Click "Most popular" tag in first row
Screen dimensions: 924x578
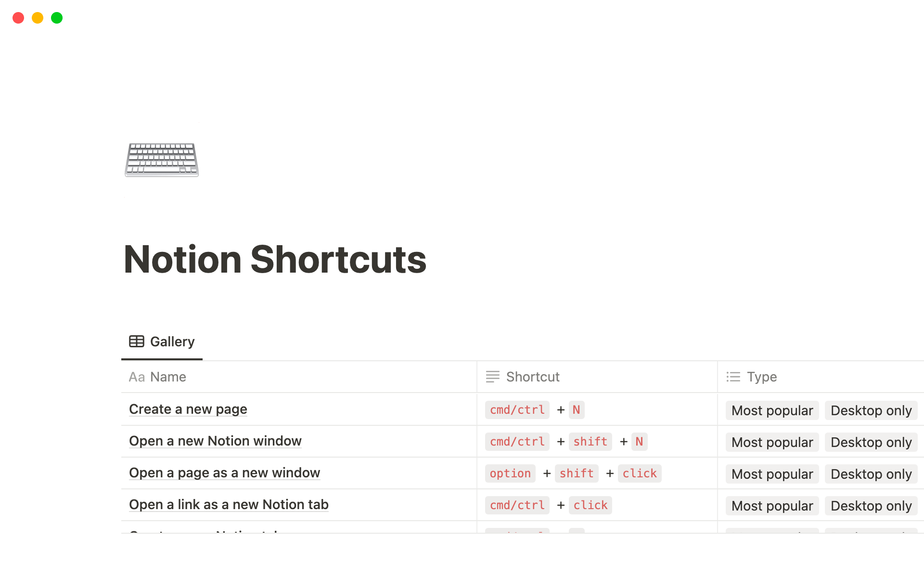(x=772, y=410)
